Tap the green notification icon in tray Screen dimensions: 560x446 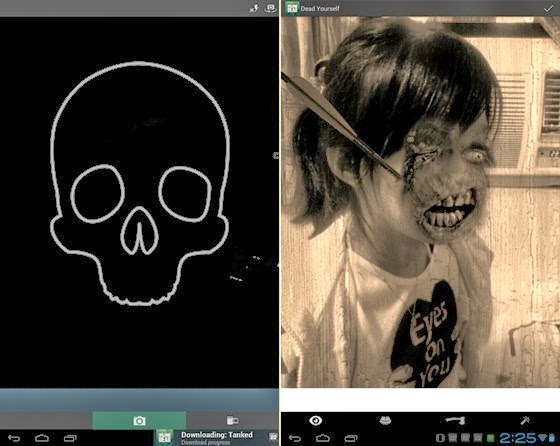point(491,438)
